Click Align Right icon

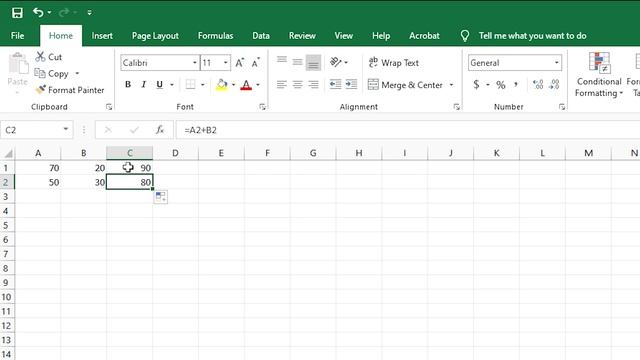313,84
